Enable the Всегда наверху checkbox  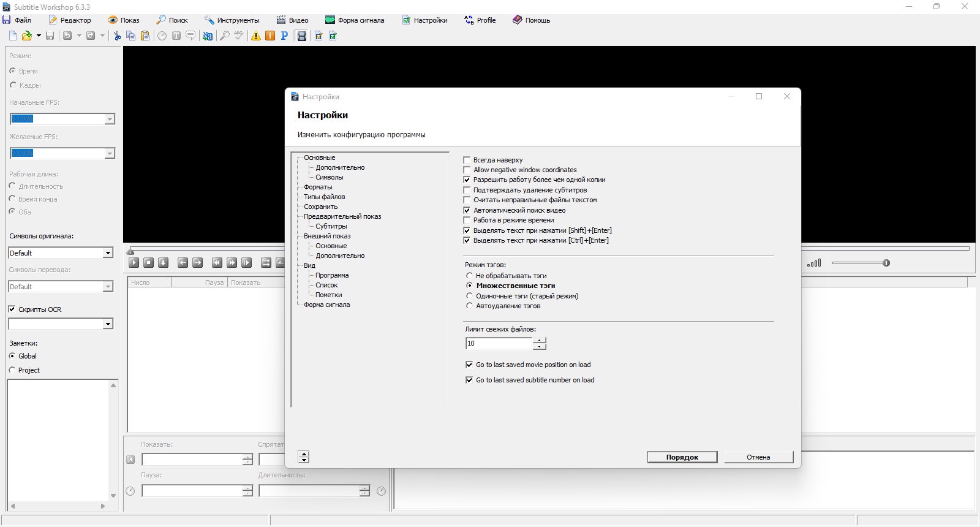coord(467,160)
